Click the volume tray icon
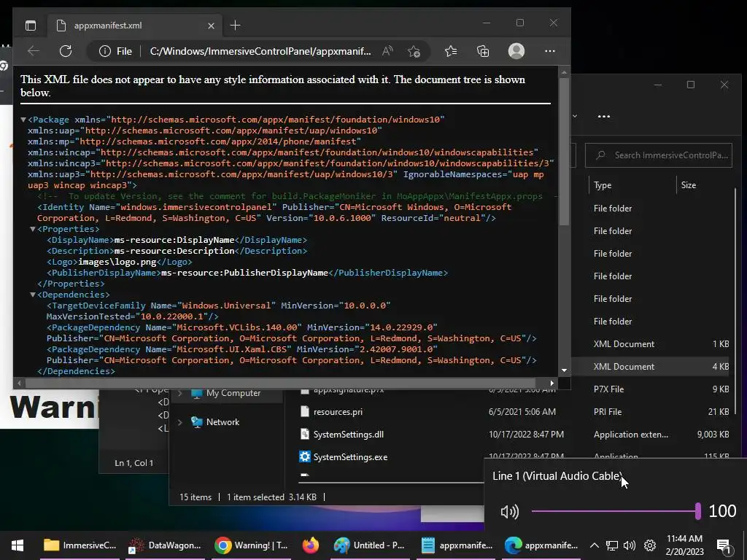Viewport: 747px width, 560px height. 630,545
